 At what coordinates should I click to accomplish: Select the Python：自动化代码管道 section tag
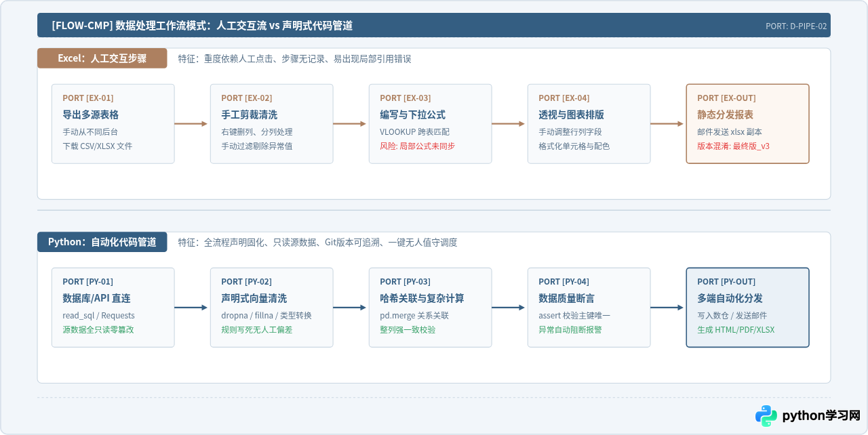pyautogui.click(x=102, y=242)
